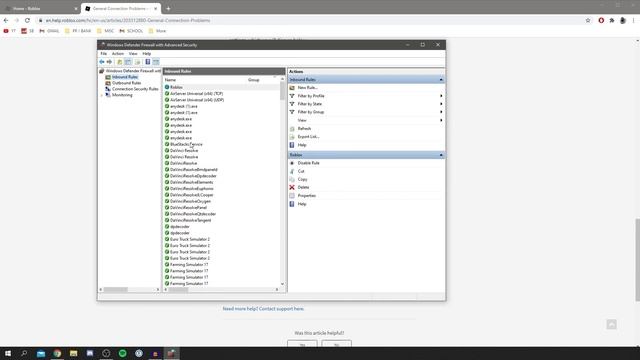The height and width of the screenshot is (360, 640).
Task: Toggle the show/hide console tree toolbar icon
Action: point(128,62)
